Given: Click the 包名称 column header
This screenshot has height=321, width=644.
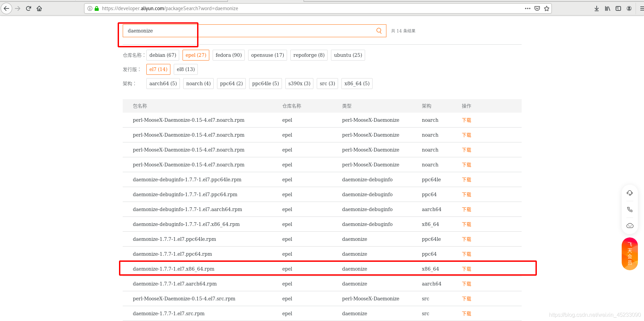Looking at the screenshot, I should [140, 106].
